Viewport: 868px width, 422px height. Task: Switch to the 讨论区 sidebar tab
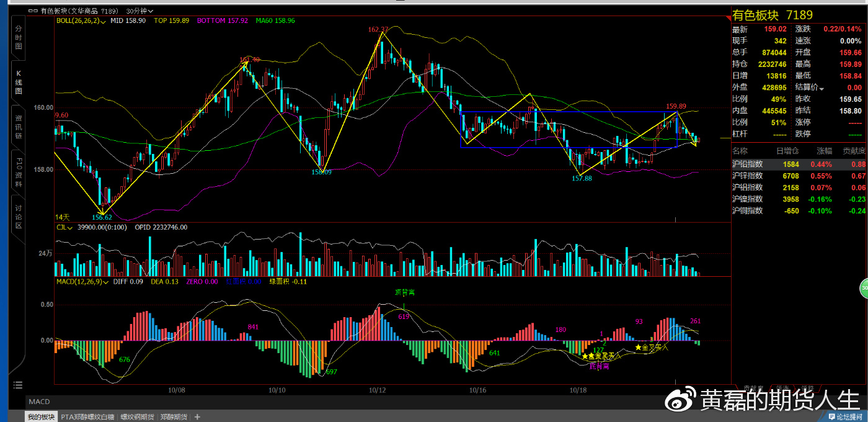(x=18, y=217)
